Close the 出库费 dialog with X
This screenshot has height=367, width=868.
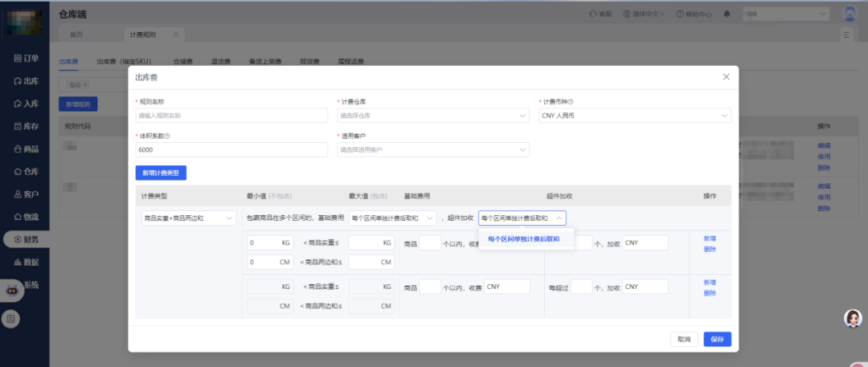[726, 77]
